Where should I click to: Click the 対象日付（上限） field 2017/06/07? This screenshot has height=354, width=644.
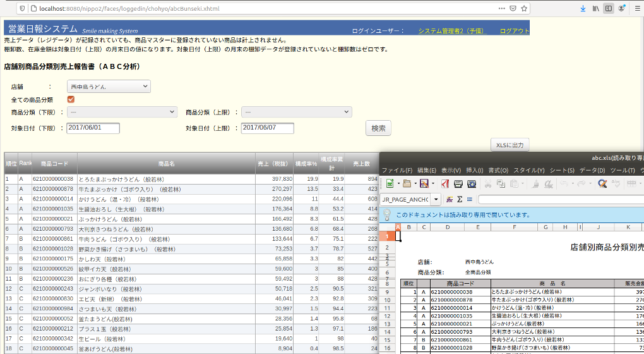point(267,128)
